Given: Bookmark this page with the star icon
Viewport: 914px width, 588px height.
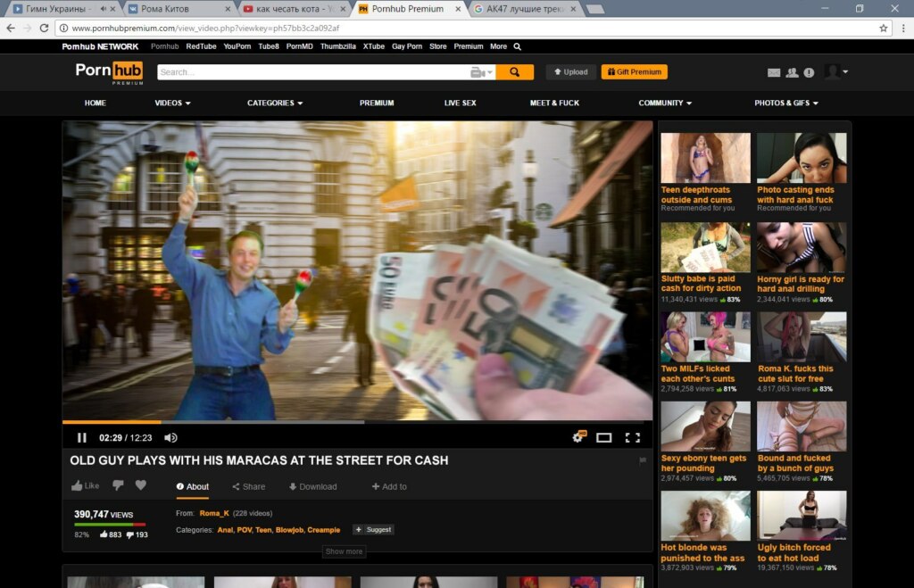Looking at the screenshot, I should pyautogui.click(x=884, y=28).
